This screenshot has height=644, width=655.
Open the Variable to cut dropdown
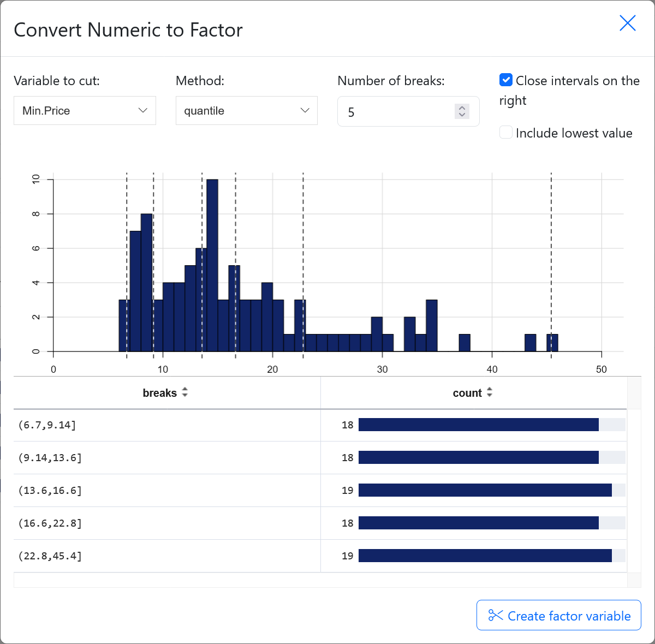click(85, 111)
